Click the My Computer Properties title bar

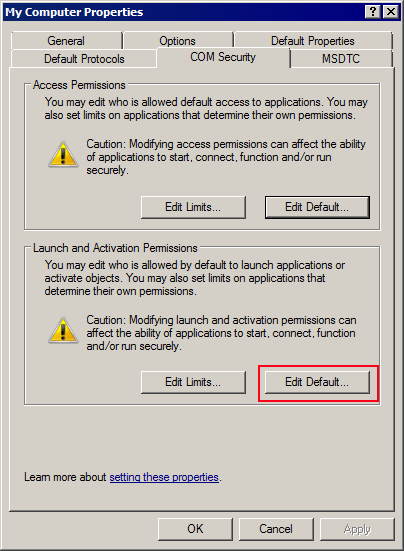point(183,12)
